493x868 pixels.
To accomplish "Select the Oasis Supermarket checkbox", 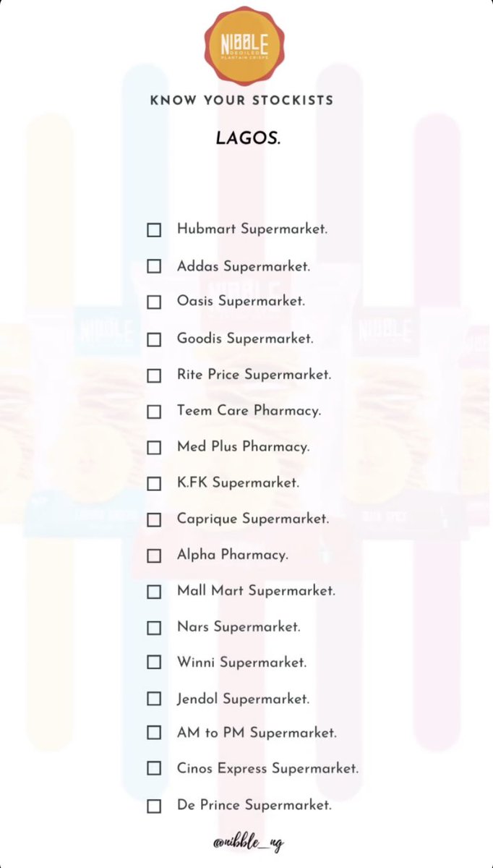I will [154, 302].
